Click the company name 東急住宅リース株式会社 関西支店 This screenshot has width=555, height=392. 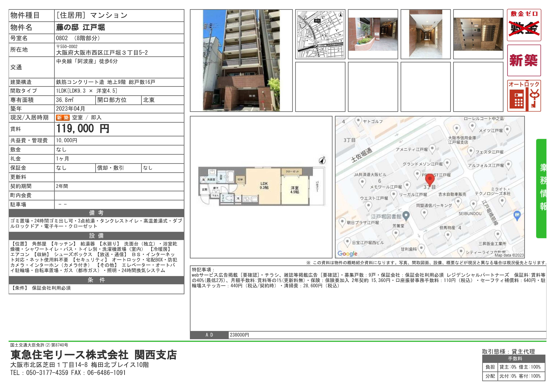tap(94, 355)
